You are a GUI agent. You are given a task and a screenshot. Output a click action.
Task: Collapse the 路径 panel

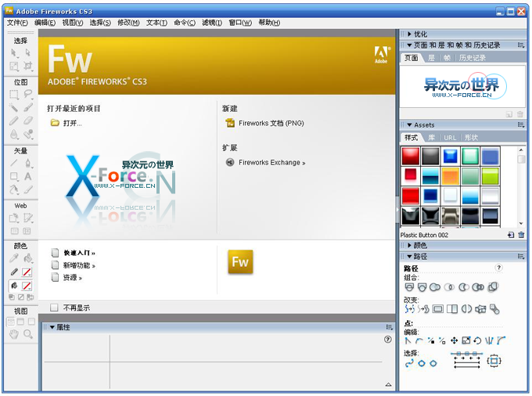click(x=409, y=257)
